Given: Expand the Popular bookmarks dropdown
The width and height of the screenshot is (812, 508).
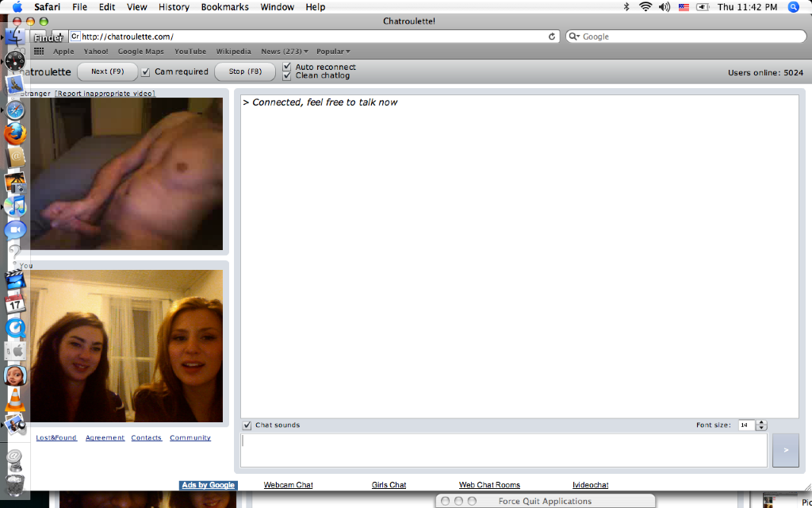Looking at the screenshot, I should click(333, 52).
